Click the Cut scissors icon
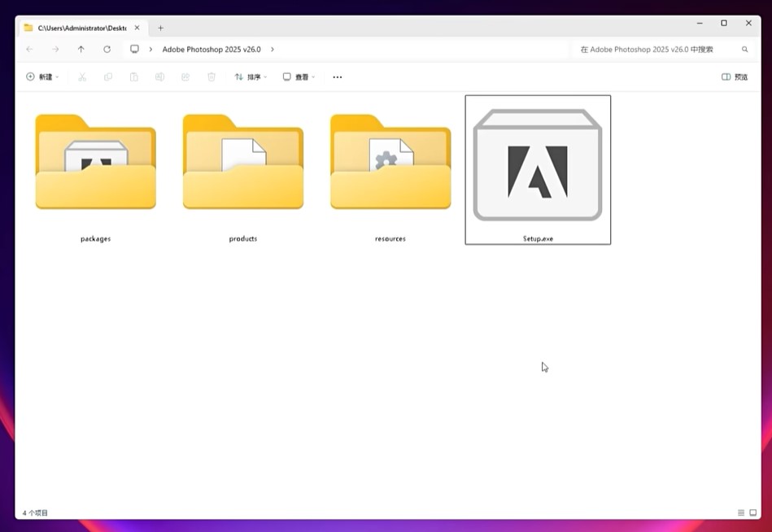 coord(82,76)
